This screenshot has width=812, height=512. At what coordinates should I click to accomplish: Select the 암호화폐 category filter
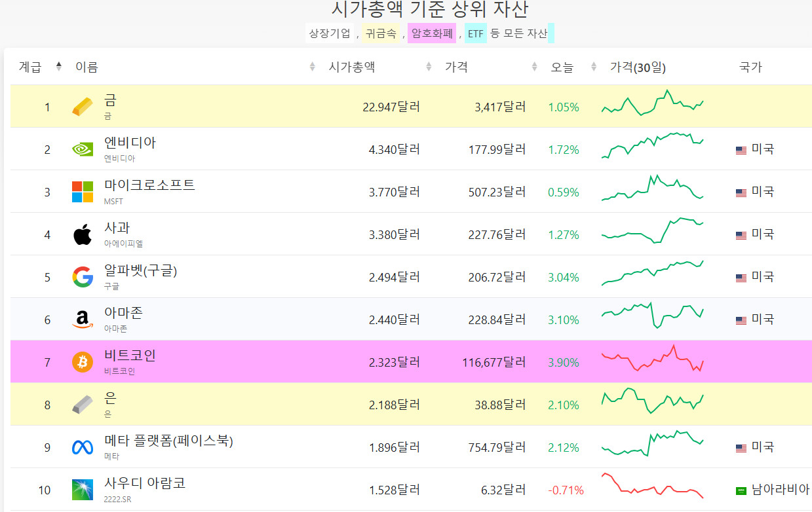(x=433, y=33)
